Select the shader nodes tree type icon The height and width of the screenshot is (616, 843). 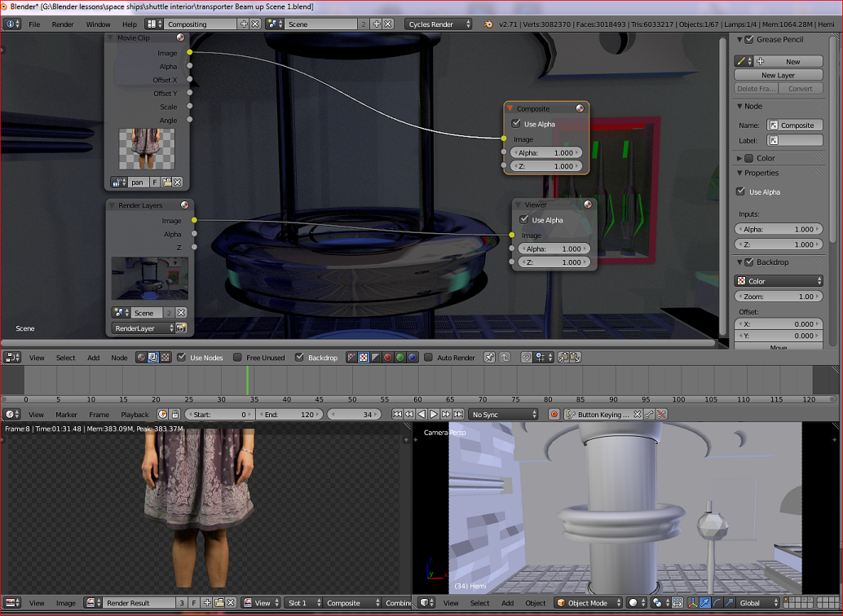(141, 358)
